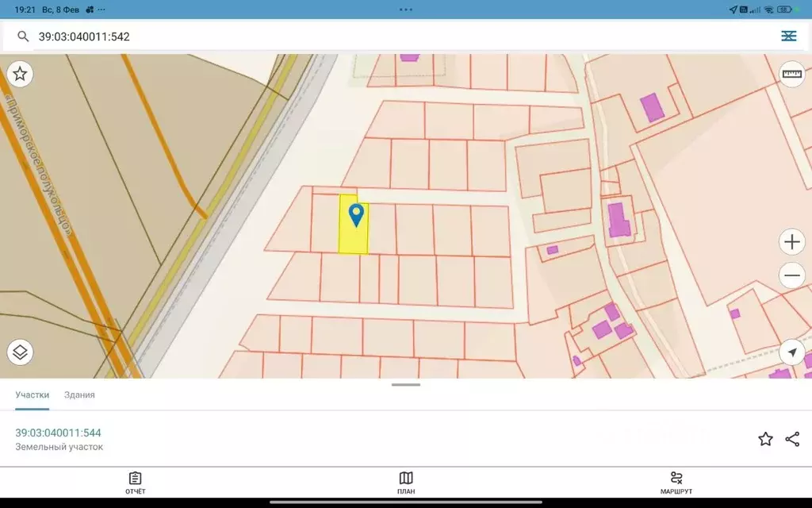Click the cadastral number search field
The image size is (812, 508).
(396, 37)
